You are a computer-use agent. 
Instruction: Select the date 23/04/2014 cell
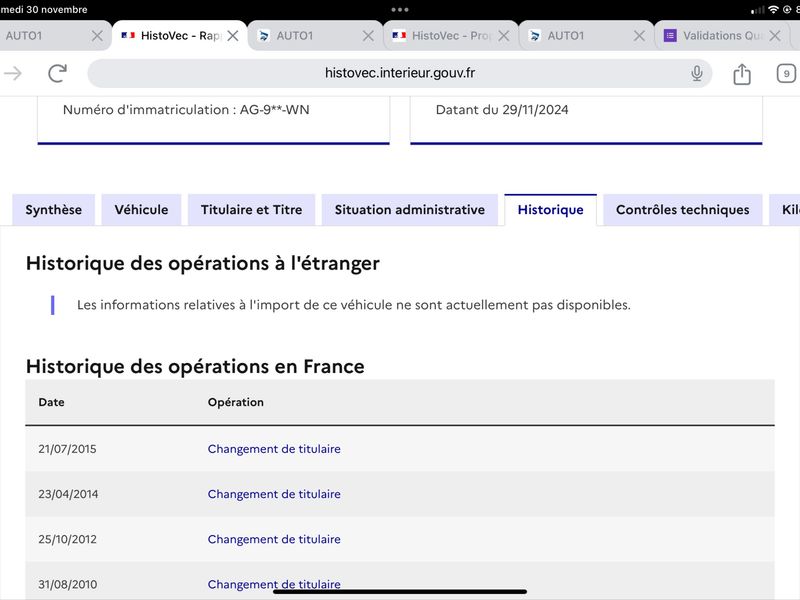click(x=68, y=494)
